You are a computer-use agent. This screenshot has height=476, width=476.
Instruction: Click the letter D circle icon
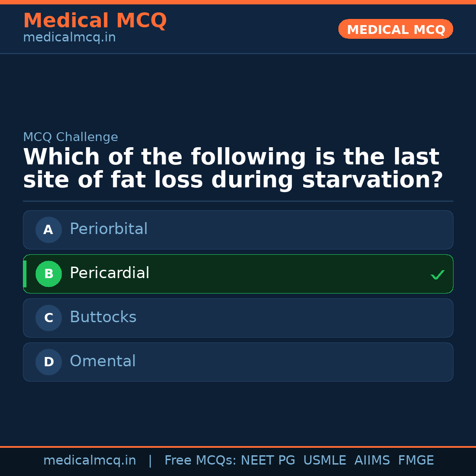click(48, 362)
